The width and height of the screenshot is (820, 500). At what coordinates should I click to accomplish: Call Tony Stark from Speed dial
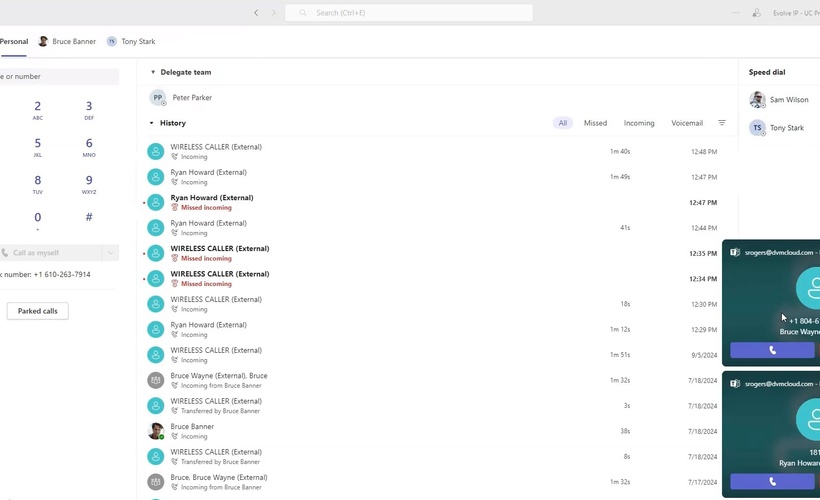(777, 128)
